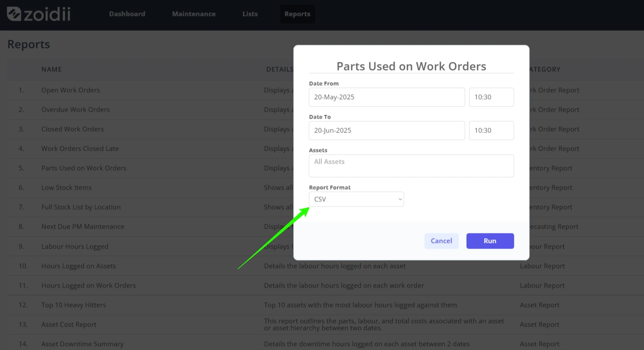Click Labour Report category for row 10

tap(542, 266)
